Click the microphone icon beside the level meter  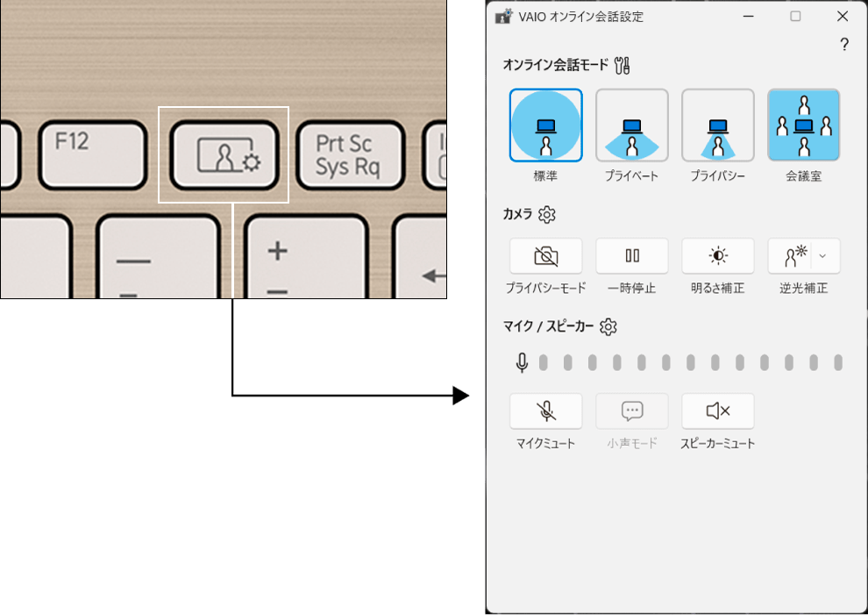(521, 361)
